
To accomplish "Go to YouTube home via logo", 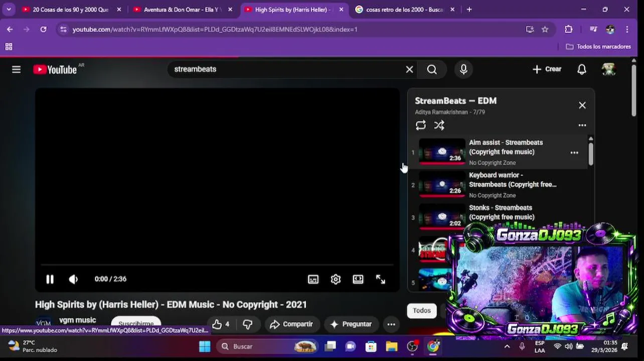I will click(55, 70).
